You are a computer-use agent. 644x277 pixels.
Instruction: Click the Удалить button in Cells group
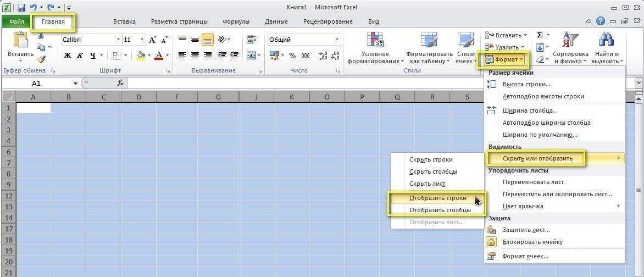(505, 47)
